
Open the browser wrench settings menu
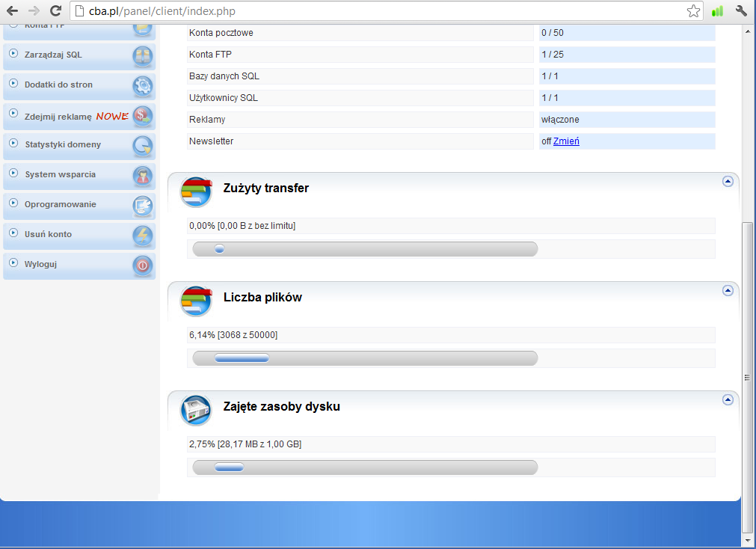click(x=741, y=10)
